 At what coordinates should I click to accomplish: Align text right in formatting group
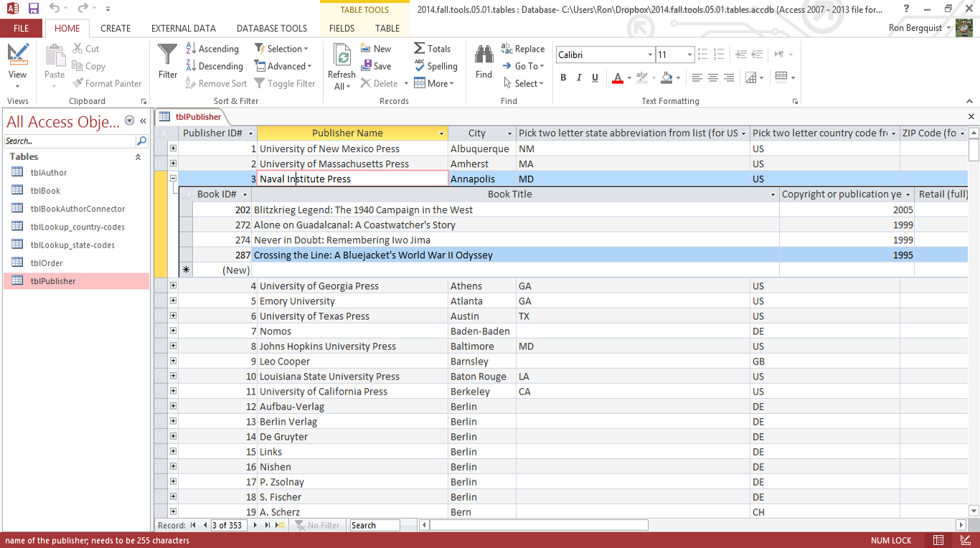pyautogui.click(x=729, y=77)
